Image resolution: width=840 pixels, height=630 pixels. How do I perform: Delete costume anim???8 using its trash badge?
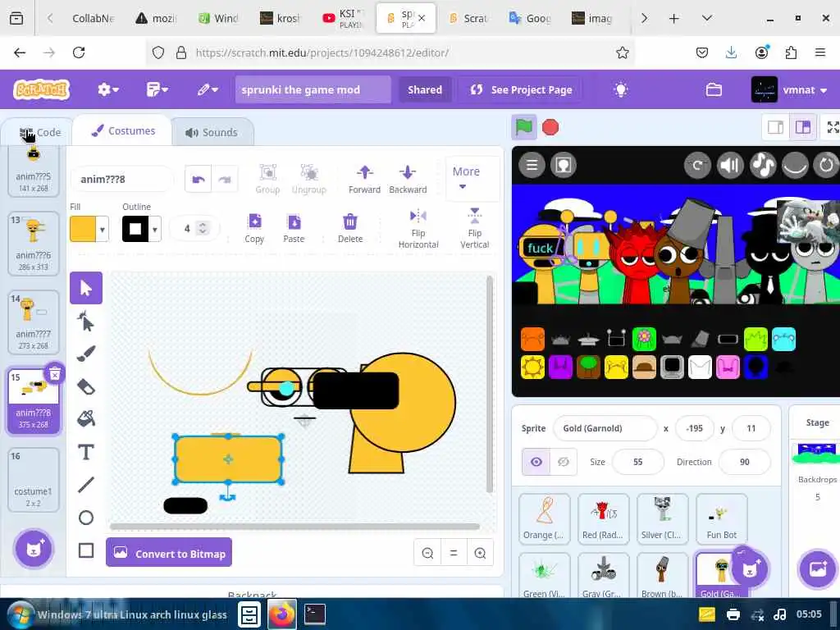55,374
